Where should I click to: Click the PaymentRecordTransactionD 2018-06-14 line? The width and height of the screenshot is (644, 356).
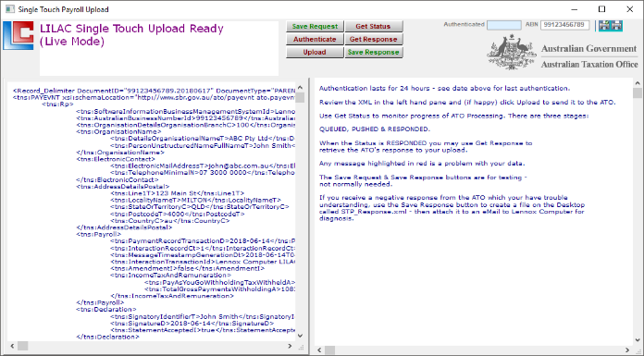pos(203,241)
